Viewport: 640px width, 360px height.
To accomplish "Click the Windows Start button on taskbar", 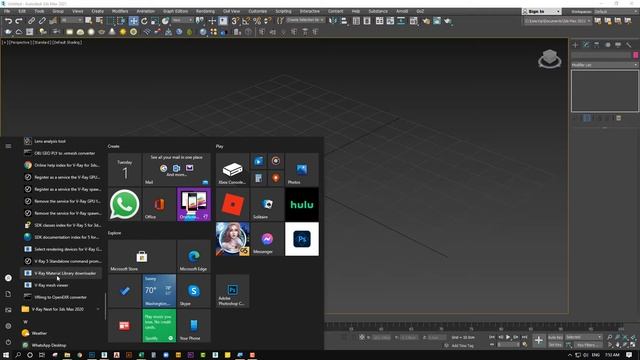I will 6,355.
